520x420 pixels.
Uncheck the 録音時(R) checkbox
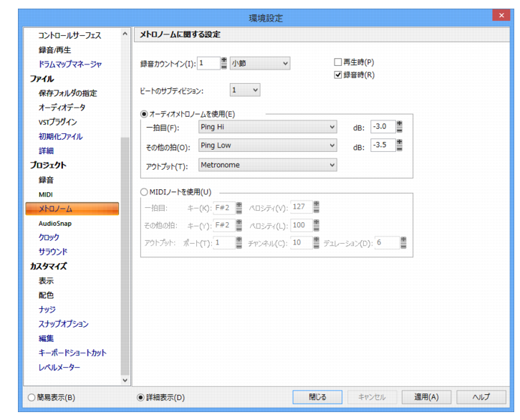[x=337, y=75]
